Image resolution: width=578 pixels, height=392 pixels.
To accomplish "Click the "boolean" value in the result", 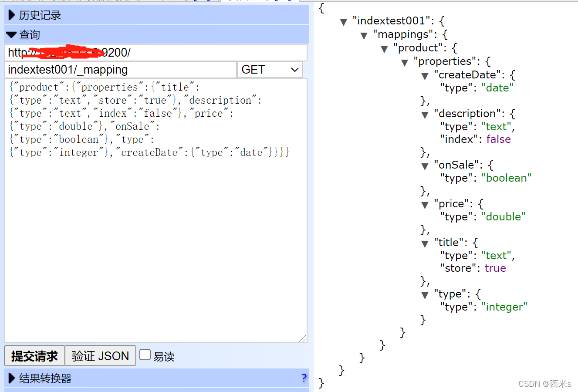I will pyautogui.click(x=506, y=178).
